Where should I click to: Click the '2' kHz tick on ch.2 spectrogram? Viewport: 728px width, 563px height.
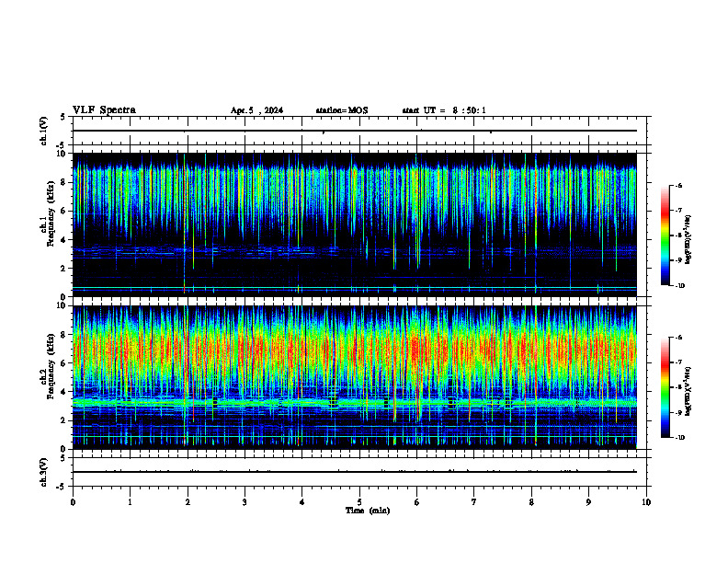point(63,420)
